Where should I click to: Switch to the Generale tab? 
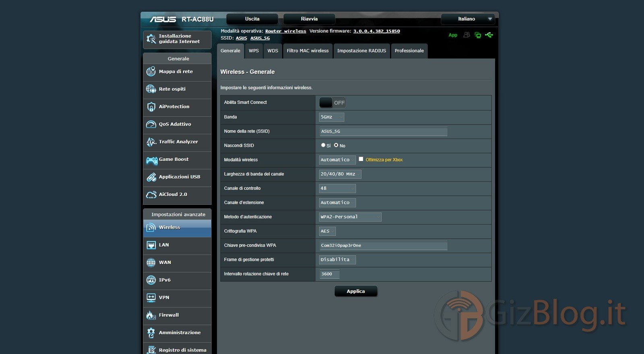(230, 51)
